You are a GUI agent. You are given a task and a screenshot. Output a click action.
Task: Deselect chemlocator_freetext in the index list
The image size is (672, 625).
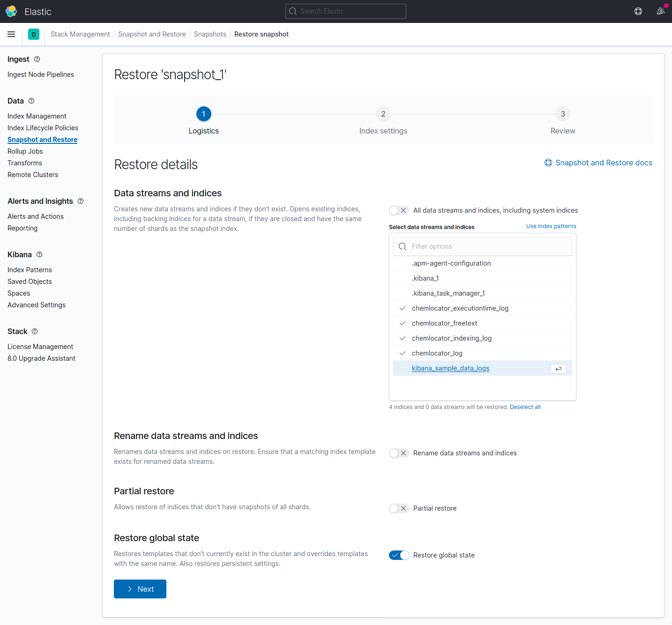point(444,323)
